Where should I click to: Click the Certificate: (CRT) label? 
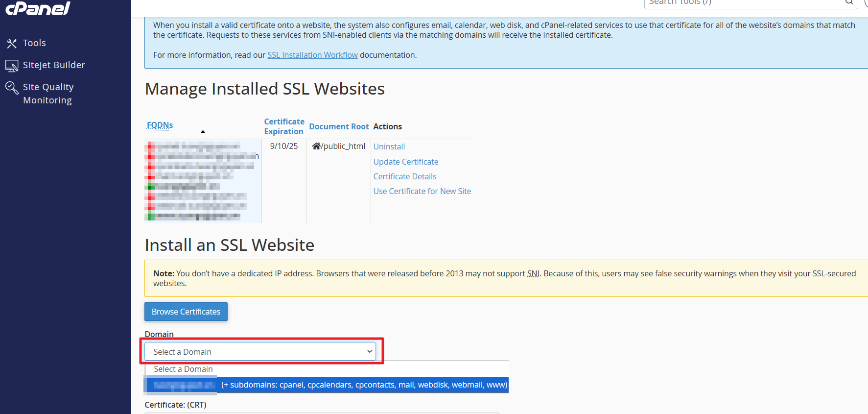(176, 405)
